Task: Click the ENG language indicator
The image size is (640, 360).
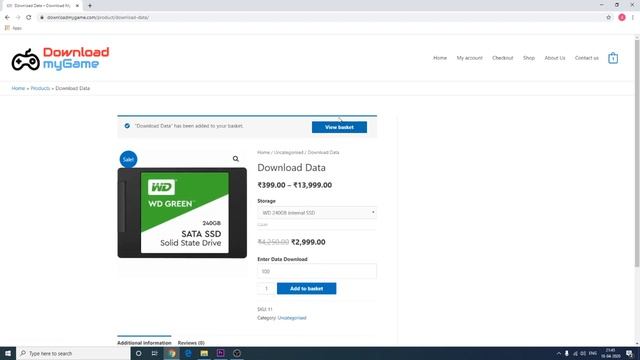Action: coord(593,353)
